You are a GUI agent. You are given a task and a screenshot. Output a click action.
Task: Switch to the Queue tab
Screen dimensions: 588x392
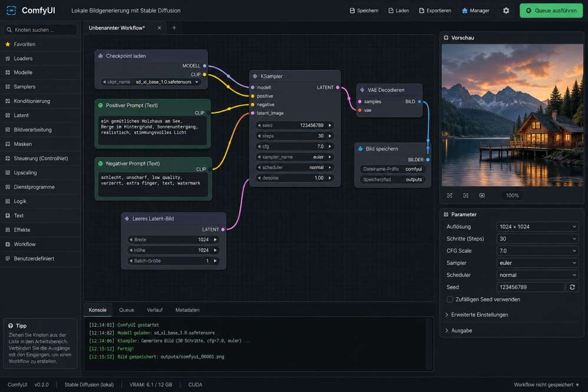pos(126,310)
